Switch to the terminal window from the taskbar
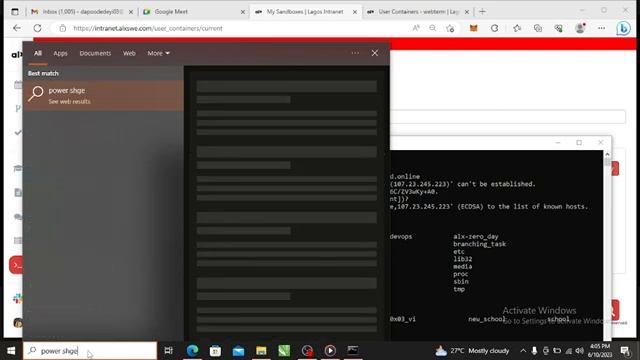 [x=353, y=350]
